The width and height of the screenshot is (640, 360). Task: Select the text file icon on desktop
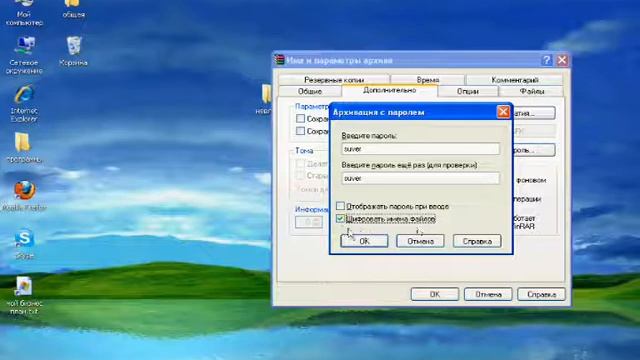24,296
